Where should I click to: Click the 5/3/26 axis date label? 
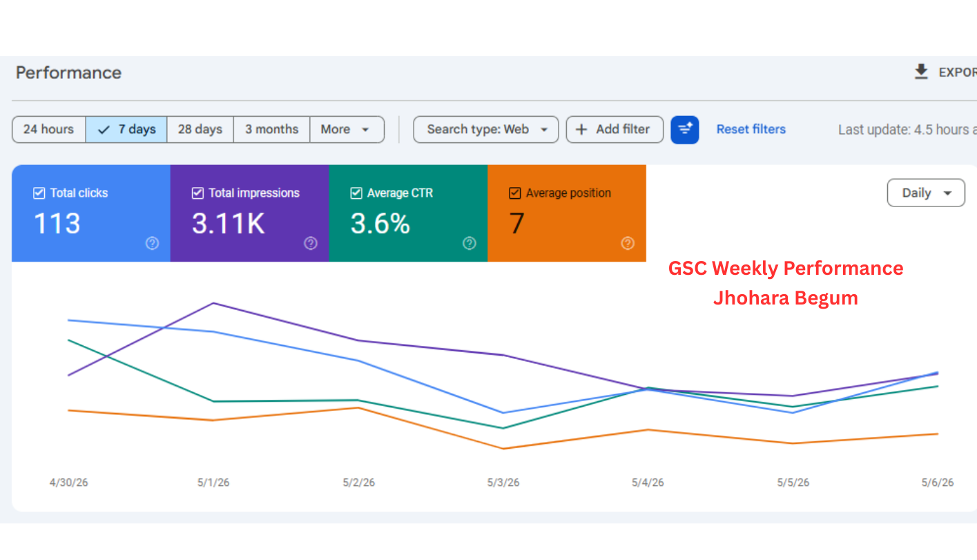tap(503, 482)
